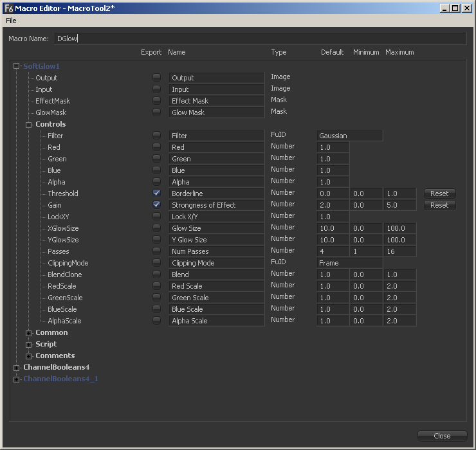Select the BlueScale tree item
The image size is (476, 450).
coord(62,309)
